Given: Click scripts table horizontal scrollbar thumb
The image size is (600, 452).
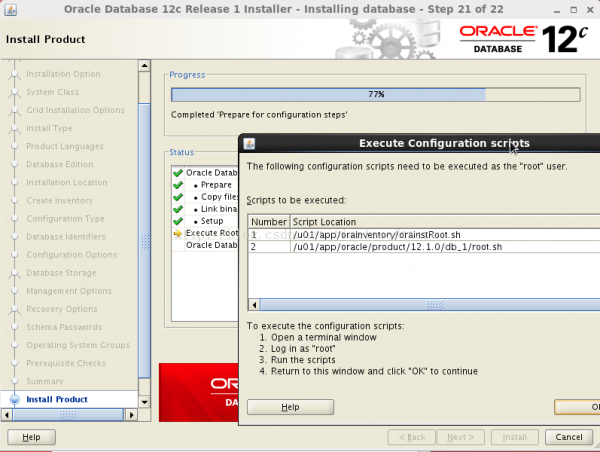Looking at the screenshot, I should 430,305.
